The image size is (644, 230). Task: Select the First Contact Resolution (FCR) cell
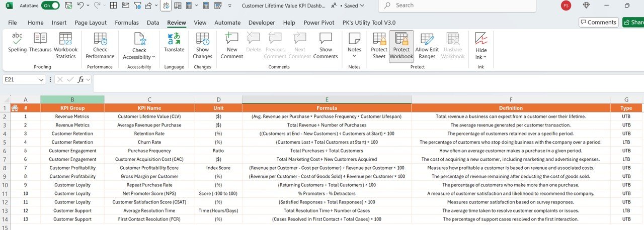point(149,219)
